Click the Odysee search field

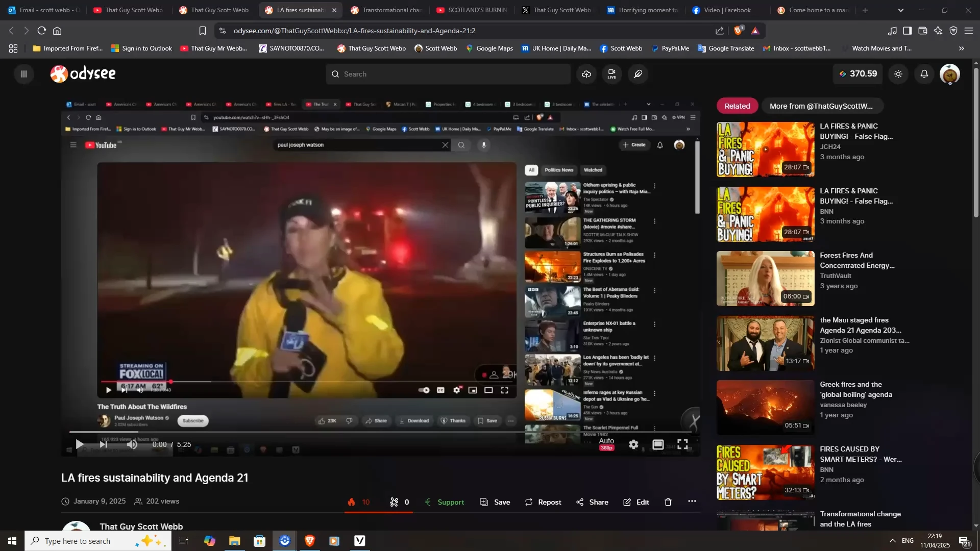448,74
